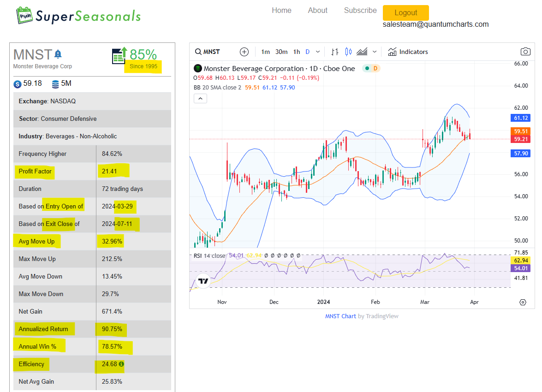Click the 59.21 current price label
Screen dimensions: 542x392
(521, 139)
